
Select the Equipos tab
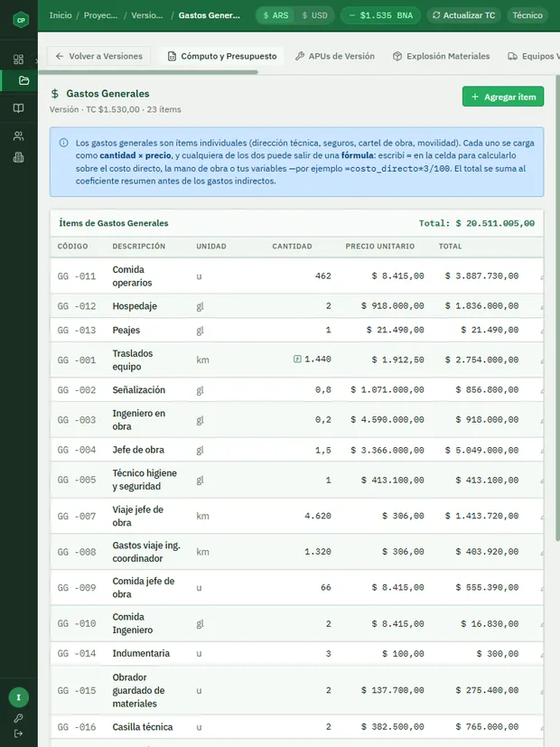coord(533,56)
